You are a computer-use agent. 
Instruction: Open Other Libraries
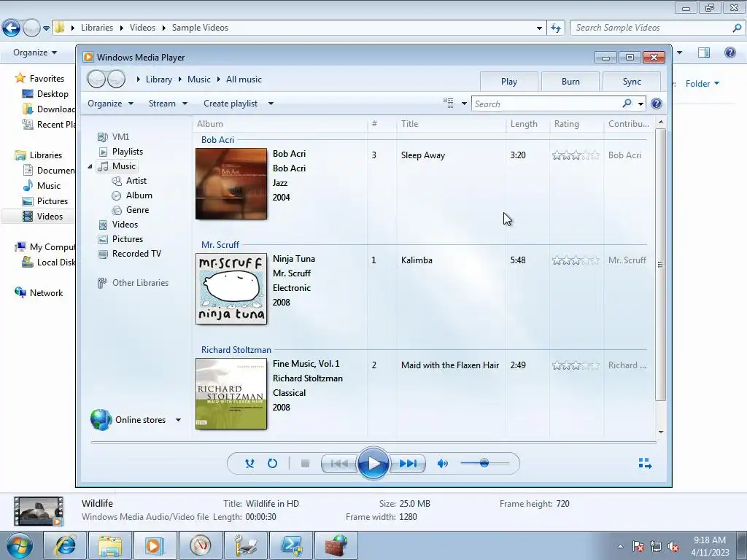[133, 283]
